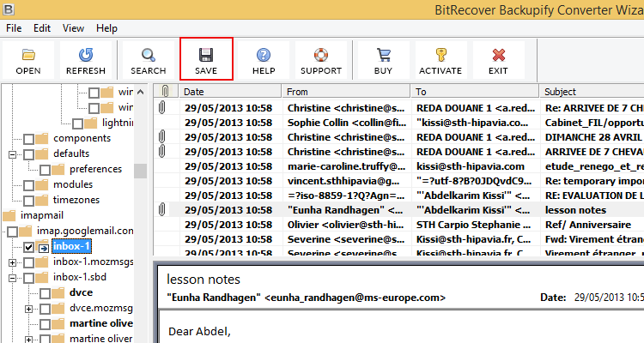The height and width of the screenshot is (343, 644).
Task: Collapse the defaults tree node
Action: pos(12,154)
